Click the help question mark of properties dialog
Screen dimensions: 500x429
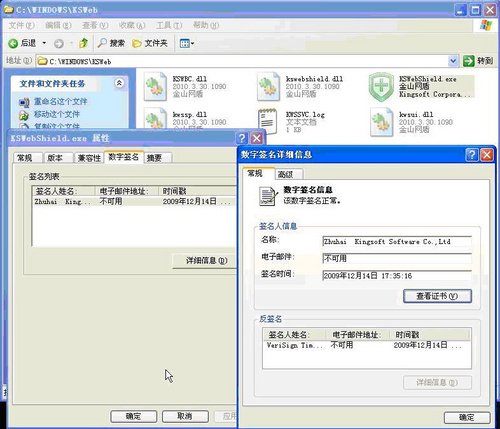click(x=242, y=138)
